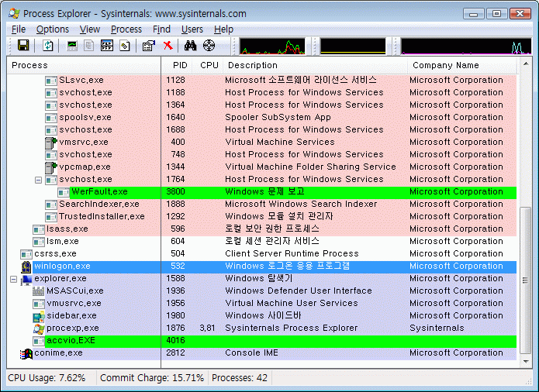Open the Find menu
Viewport: 539px width, 392px height.
click(x=161, y=29)
